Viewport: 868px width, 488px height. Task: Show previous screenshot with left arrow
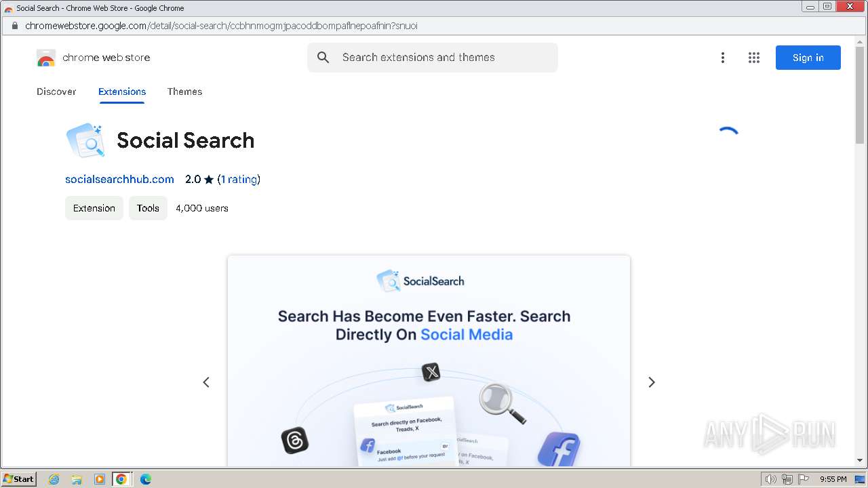tap(206, 382)
